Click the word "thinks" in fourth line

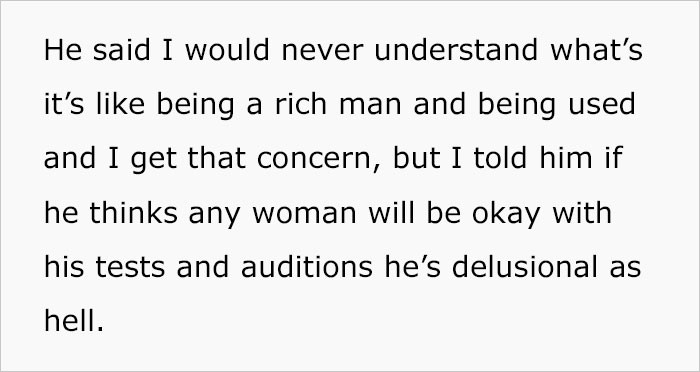coord(133,213)
